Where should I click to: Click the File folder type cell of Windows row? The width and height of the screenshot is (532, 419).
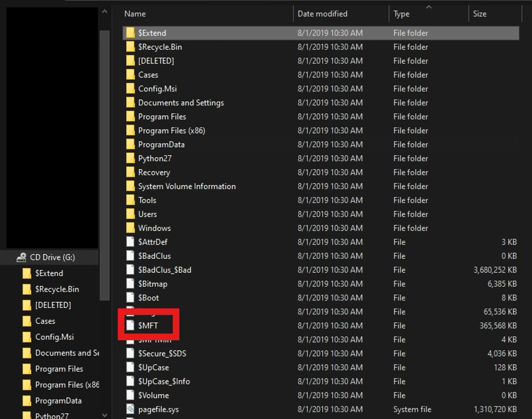tap(411, 228)
